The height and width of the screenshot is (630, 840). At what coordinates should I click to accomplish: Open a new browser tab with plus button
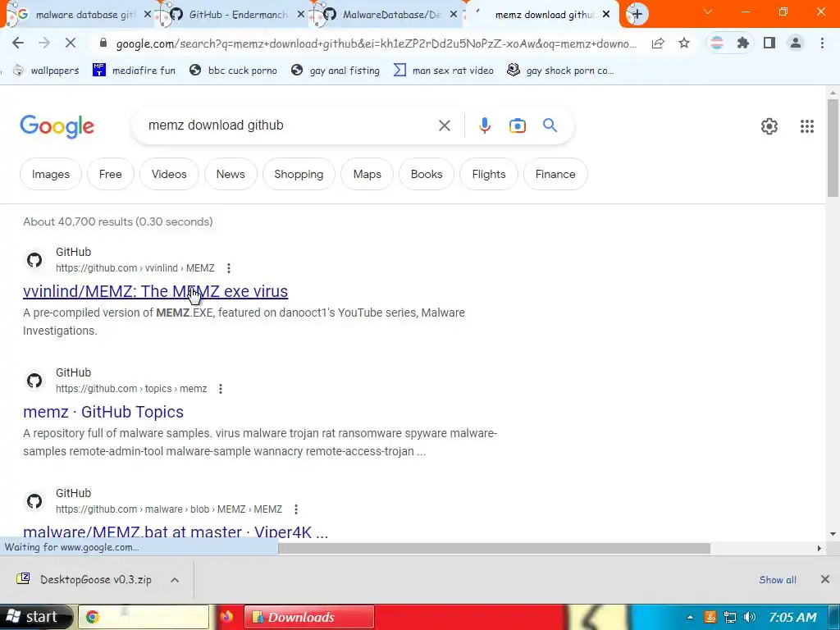pyautogui.click(x=637, y=15)
